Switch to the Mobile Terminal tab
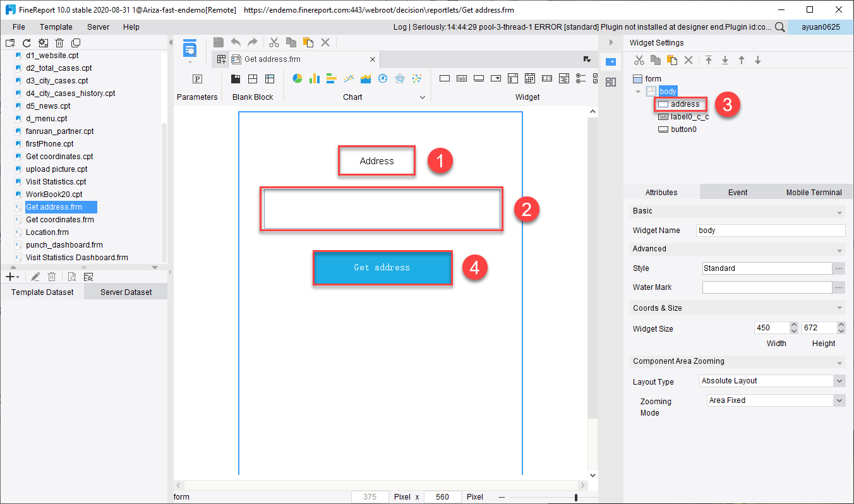This screenshot has width=854, height=504. click(814, 192)
